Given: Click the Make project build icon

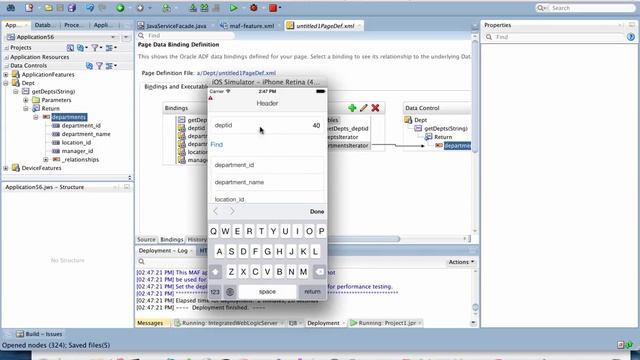Looking at the screenshot, I should [193, 8].
